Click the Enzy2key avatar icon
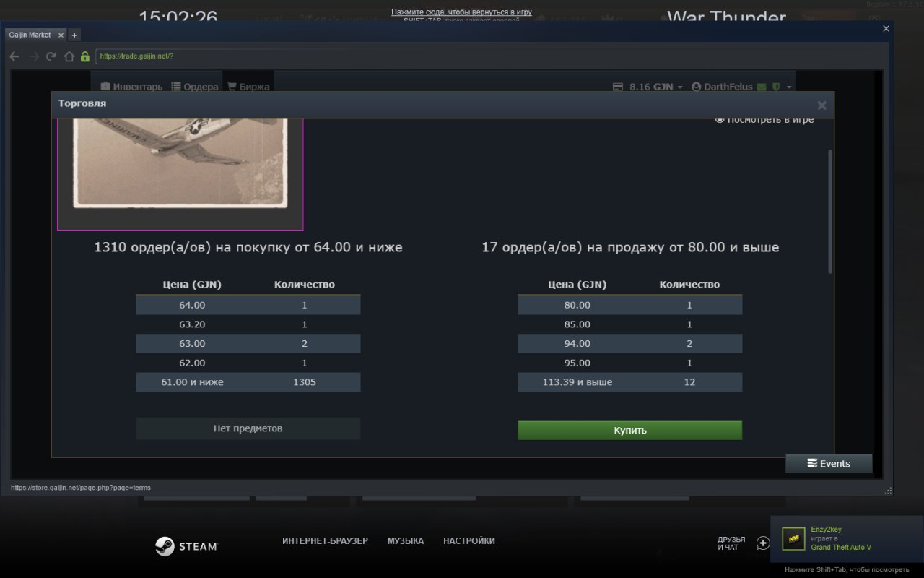 pos(793,538)
